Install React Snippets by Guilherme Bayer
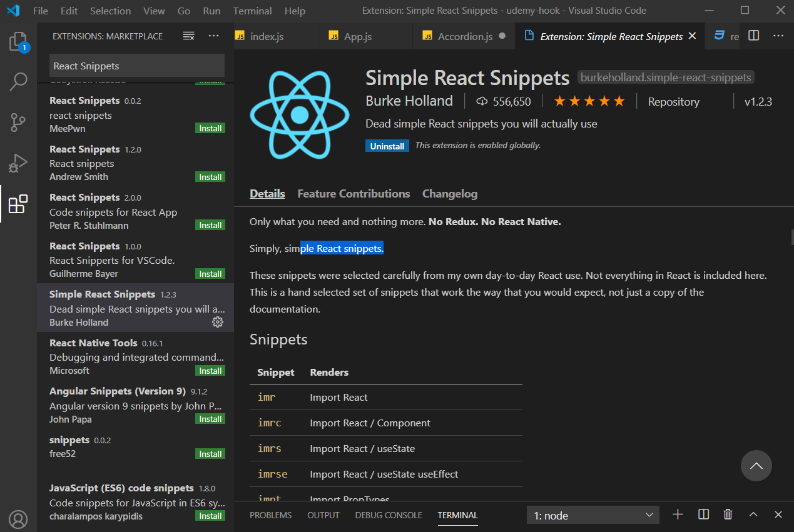The height and width of the screenshot is (532, 794). (x=210, y=274)
